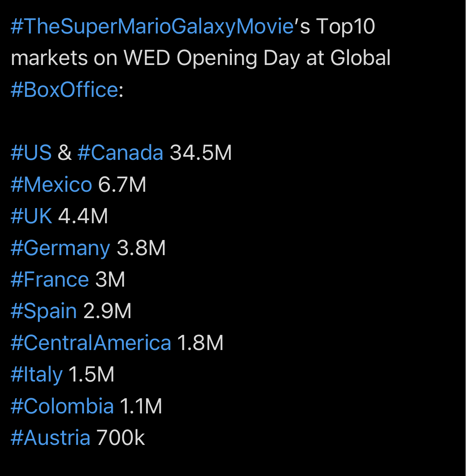466x476 pixels.
Task: Open the #BoxOffice hashtag link
Action: 64,90
